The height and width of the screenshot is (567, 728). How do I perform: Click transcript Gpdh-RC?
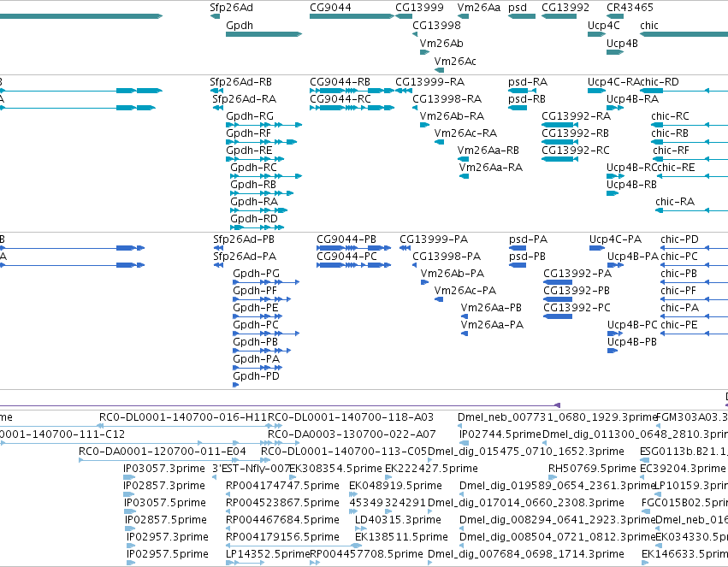[x=253, y=168]
